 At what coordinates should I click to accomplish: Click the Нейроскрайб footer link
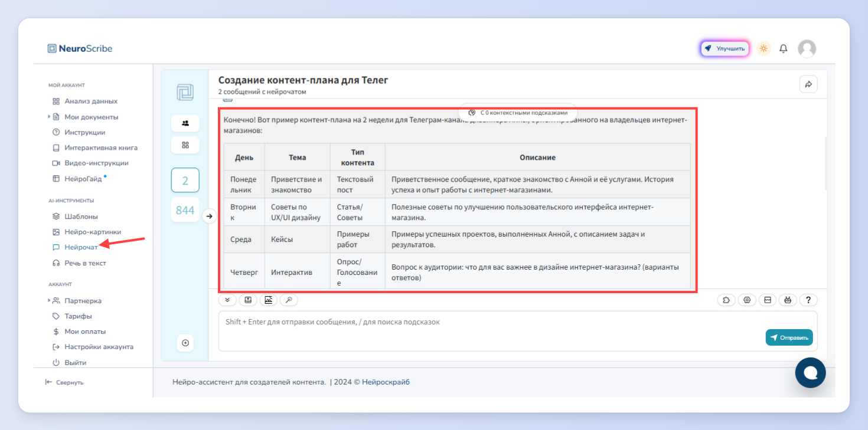[x=386, y=382]
